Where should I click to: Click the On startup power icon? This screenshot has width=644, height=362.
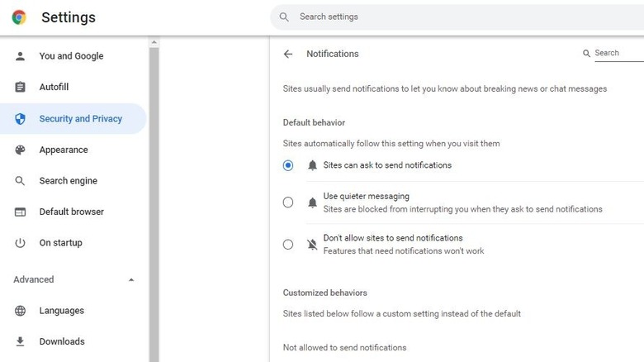click(x=21, y=243)
